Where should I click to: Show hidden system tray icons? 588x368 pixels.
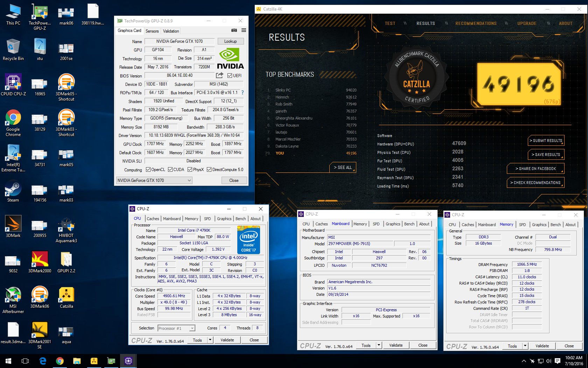(524, 361)
